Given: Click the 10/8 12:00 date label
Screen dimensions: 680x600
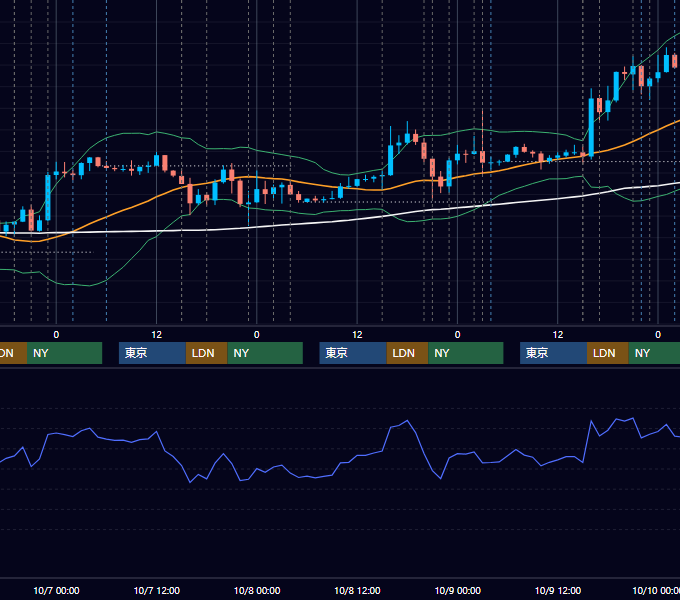Looking at the screenshot, I should pyautogui.click(x=357, y=590).
